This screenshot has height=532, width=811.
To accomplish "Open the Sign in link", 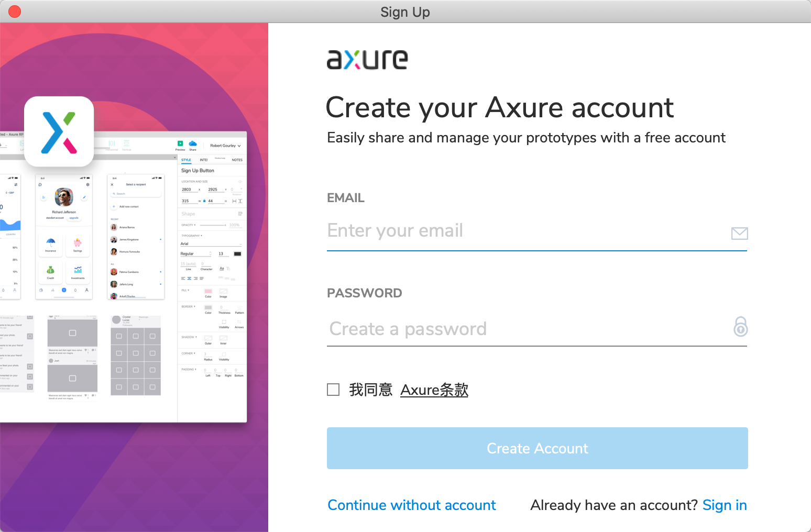I will (x=725, y=505).
